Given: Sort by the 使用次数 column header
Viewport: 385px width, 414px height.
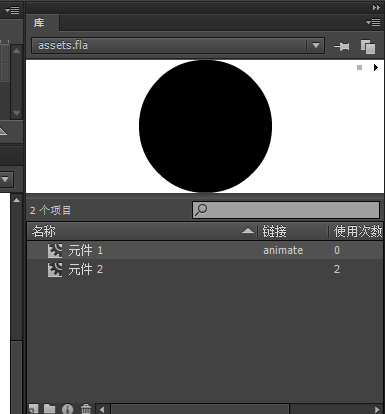Looking at the screenshot, I should point(357,231).
